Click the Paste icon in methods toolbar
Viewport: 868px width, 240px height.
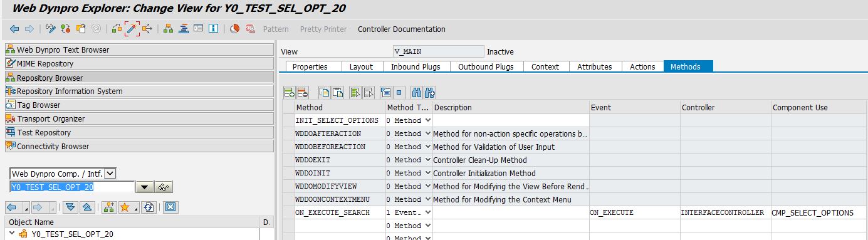338,93
